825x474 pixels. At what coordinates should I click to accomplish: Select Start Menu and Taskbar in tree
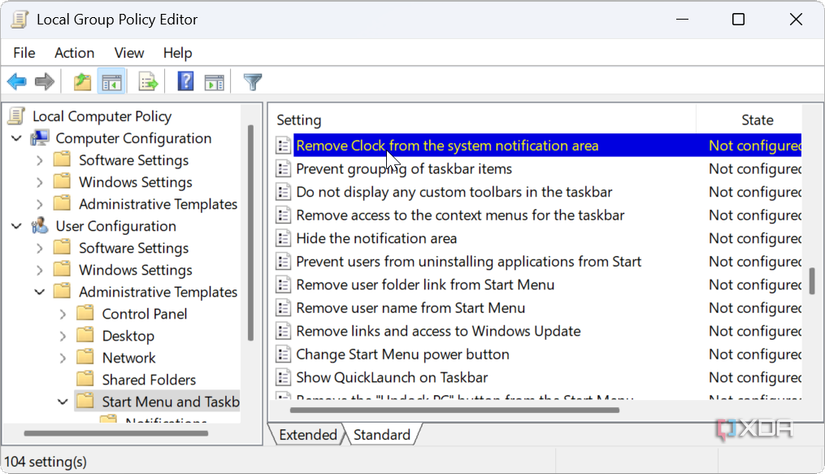point(170,402)
